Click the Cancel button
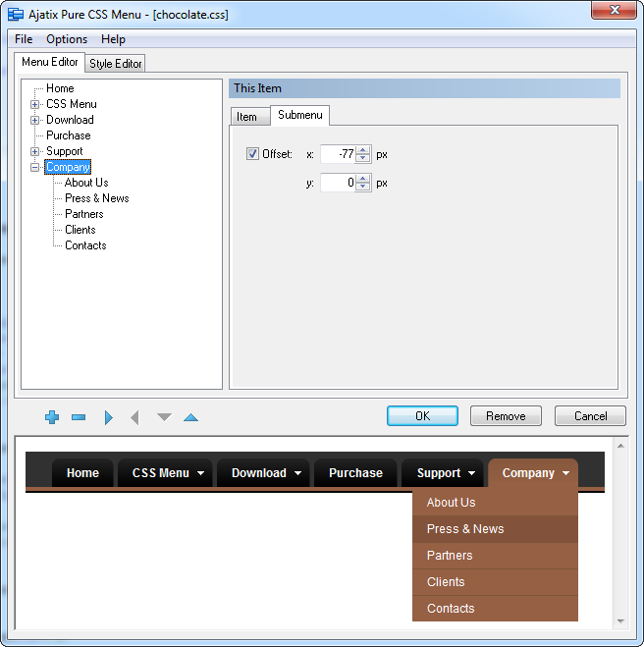This screenshot has width=644, height=647. 590,416
